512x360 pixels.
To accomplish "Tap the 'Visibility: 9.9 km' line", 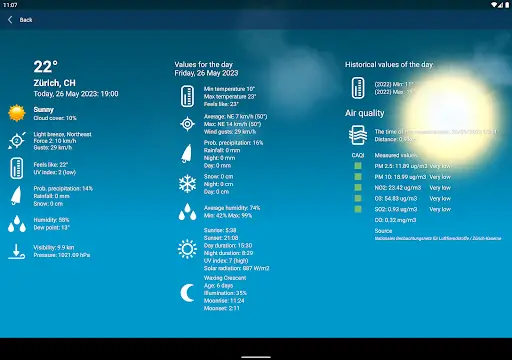I will (54, 247).
